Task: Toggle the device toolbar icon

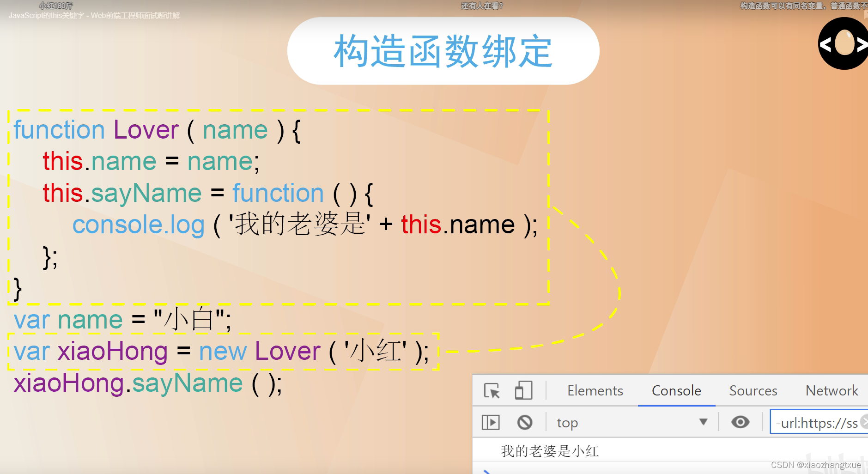Action: click(x=523, y=390)
